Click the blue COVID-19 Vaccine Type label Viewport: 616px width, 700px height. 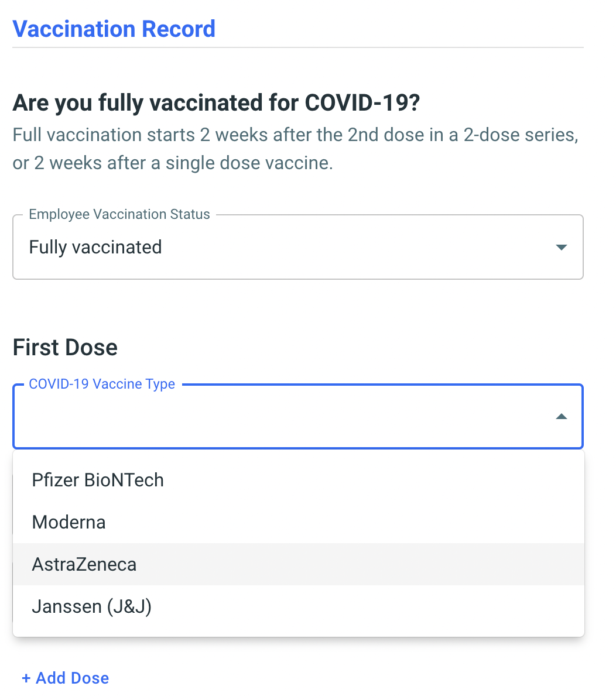point(102,384)
